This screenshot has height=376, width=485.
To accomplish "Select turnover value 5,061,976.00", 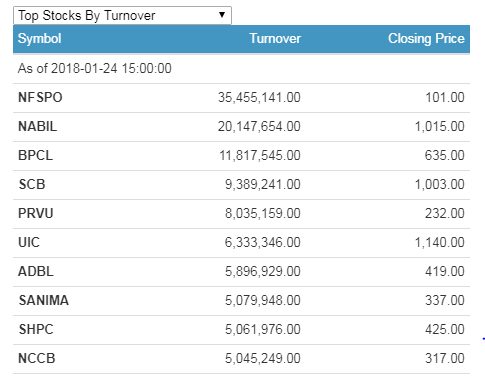I will pyautogui.click(x=263, y=329).
